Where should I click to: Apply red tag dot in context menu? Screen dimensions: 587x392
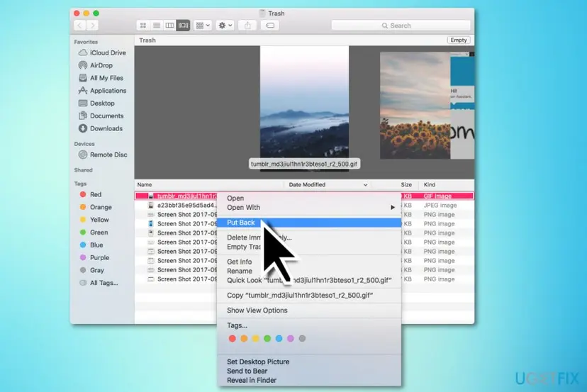click(232, 338)
